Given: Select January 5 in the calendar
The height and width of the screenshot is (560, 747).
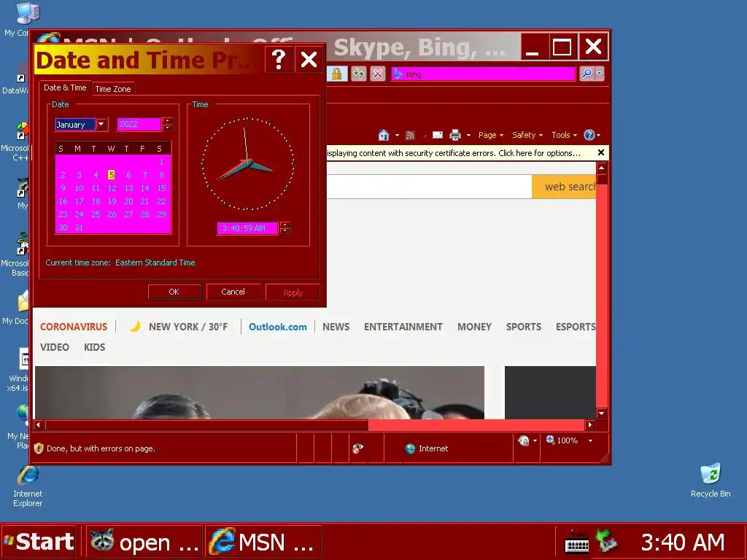Looking at the screenshot, I should 112,175.
